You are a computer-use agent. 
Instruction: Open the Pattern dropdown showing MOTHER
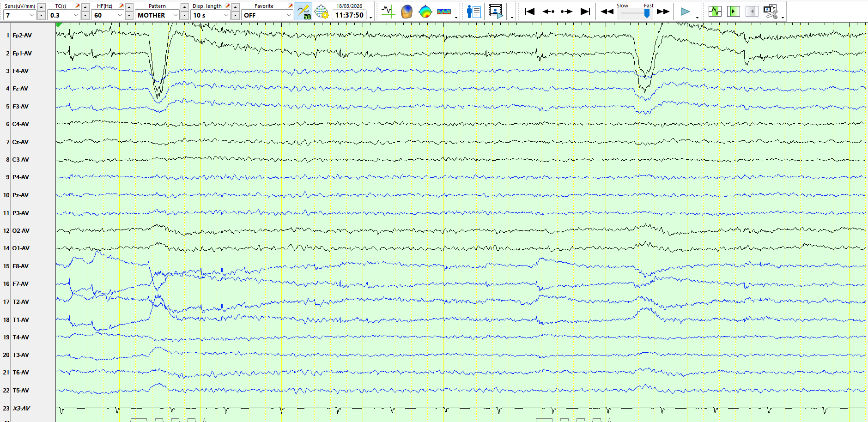point(157,15)
